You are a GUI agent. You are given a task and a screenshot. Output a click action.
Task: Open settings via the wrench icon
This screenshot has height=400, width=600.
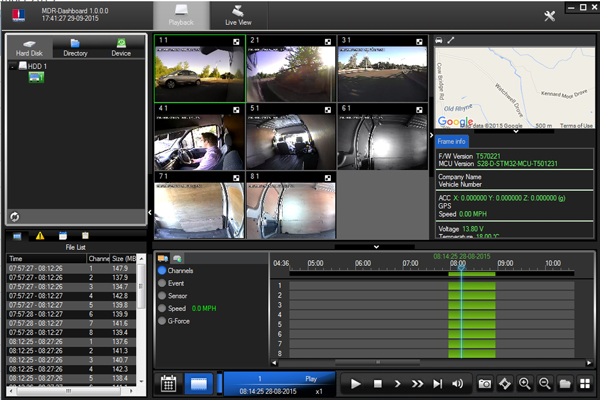pyautogui.click(x=549, y=16)
